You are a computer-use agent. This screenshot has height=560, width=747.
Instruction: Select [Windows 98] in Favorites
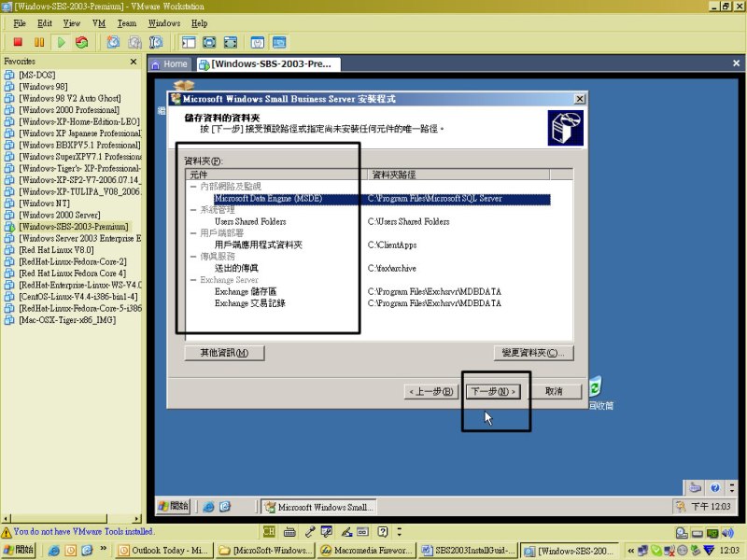[x=43, y=87]
